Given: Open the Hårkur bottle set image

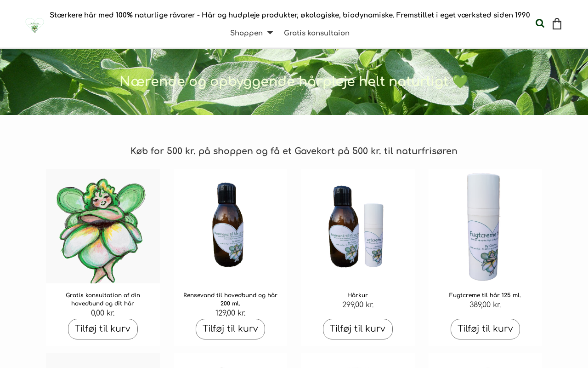Looking at the screenshot, I should coord(358,226).
